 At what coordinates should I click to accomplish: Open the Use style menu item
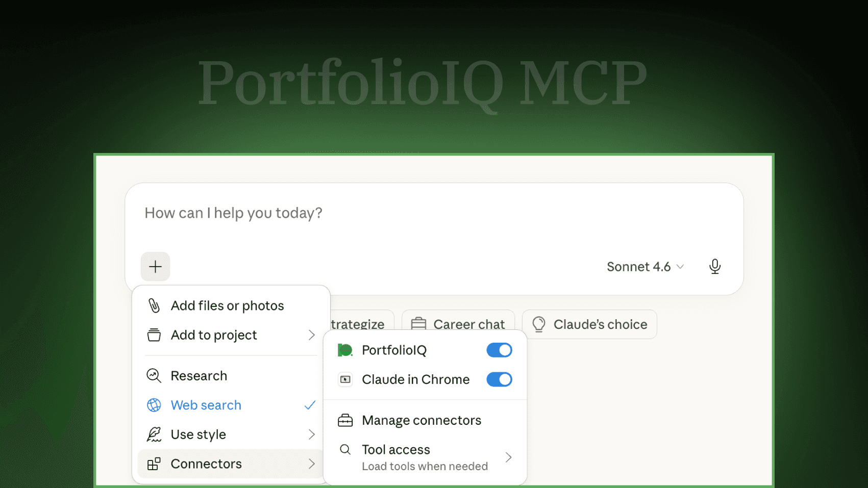pos(231,434)
